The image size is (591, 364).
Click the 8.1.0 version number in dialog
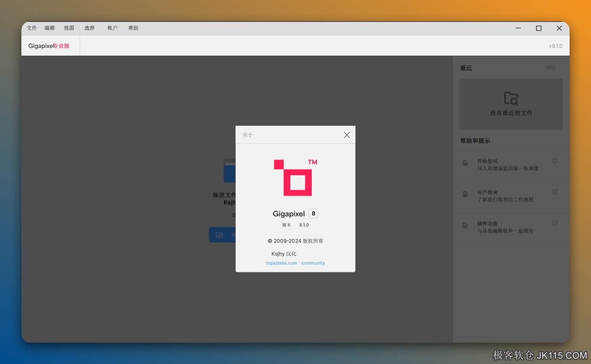(304, 225)
